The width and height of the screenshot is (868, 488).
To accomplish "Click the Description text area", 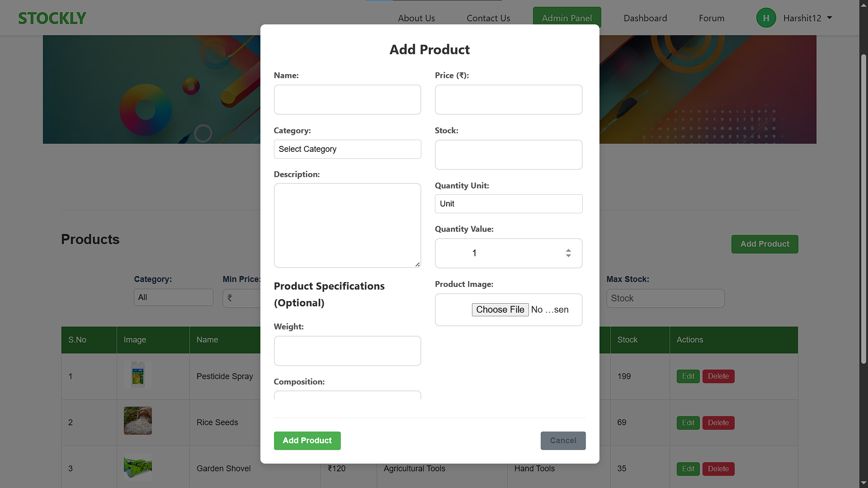I will [x=347, y=225].
